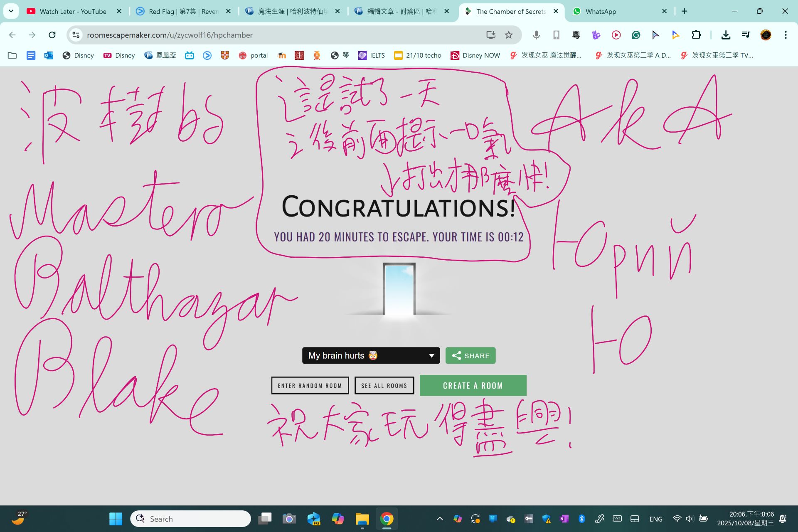Open File Explorer from taskbar
798x532 pixels.
pos(362,519)
